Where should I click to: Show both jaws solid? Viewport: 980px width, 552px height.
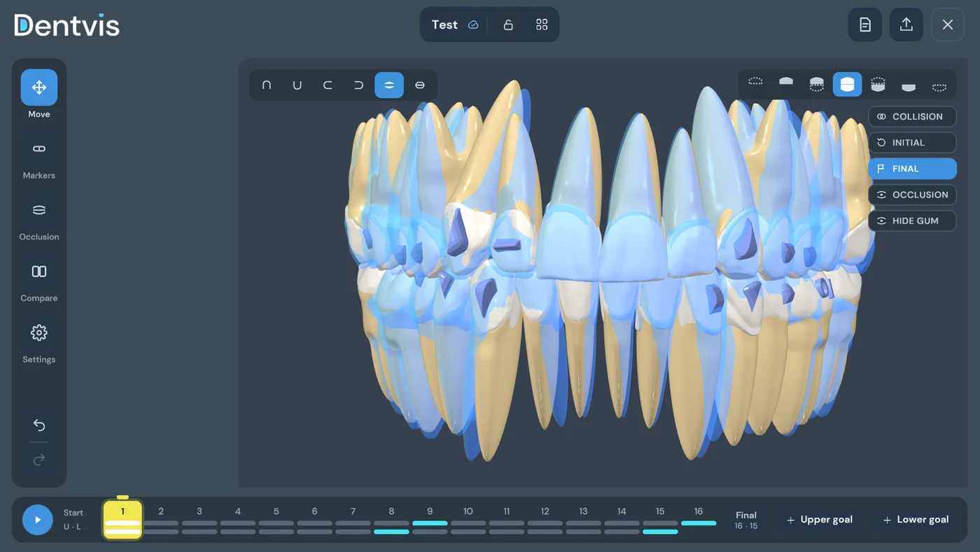click(x=847, y=85)
